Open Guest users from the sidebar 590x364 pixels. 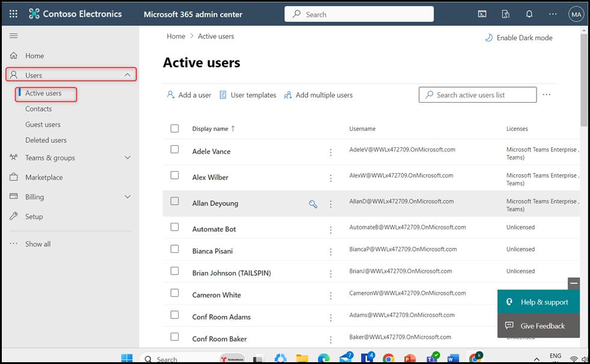(43, 124)
